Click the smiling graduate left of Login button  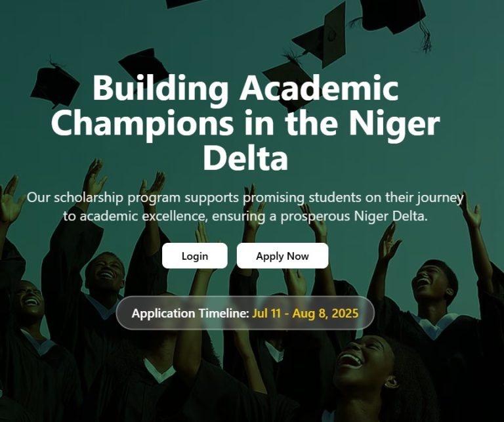click(105, 272)
